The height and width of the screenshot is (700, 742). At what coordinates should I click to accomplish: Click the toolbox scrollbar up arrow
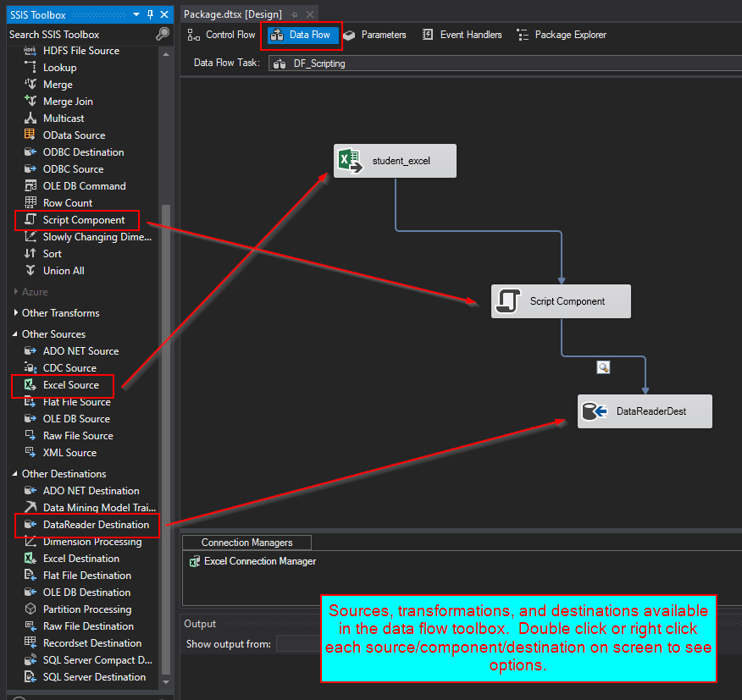[x=166, y=54]
